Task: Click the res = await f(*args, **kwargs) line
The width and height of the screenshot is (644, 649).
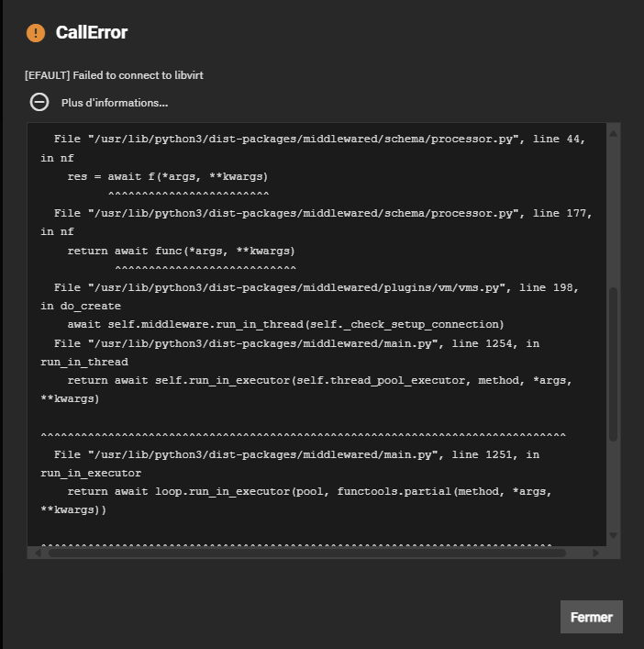Action: click(168, 177)
